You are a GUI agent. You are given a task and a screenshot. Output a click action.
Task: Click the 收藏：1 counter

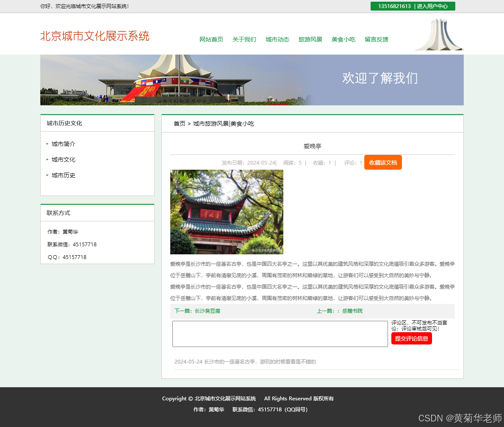[322, 163]
